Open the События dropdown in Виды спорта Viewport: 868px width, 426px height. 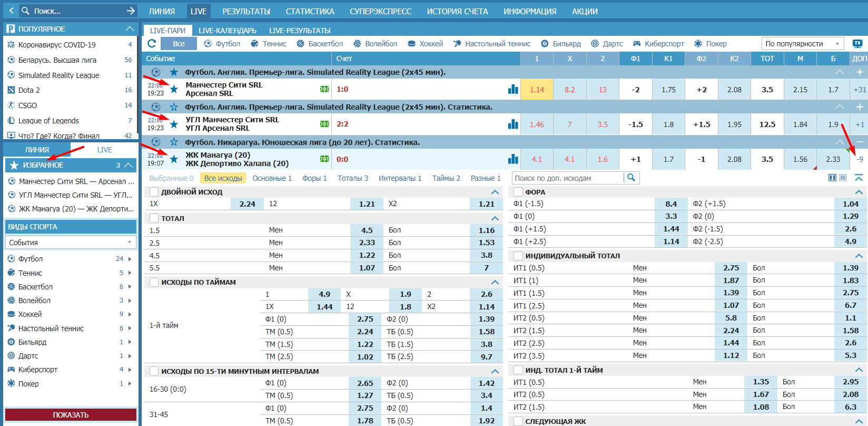(x=71, y=243)
